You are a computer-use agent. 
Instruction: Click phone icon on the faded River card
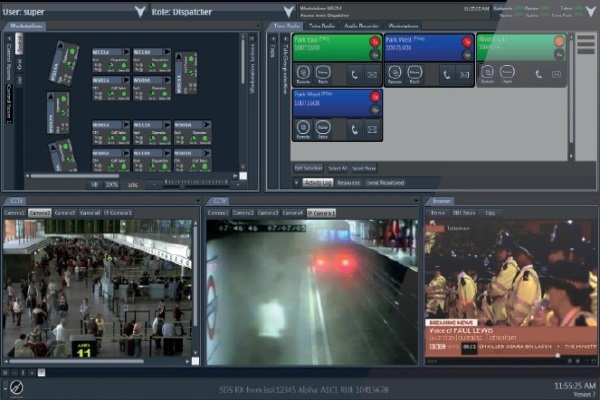[x=538, y=74]
